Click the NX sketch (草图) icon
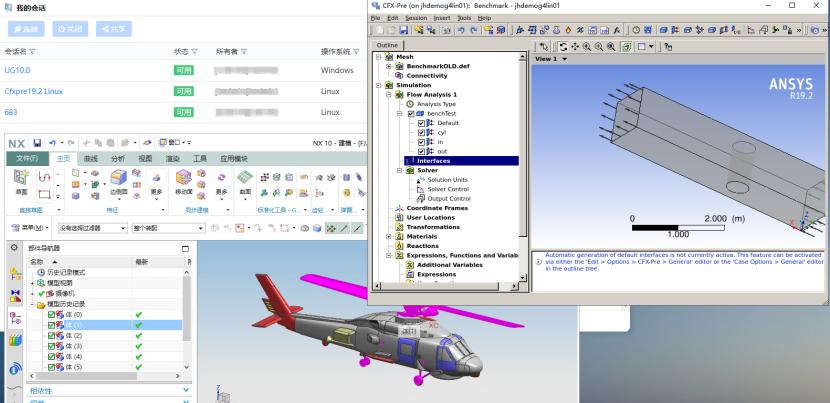 pyautogui.click(x=21, y=178)
